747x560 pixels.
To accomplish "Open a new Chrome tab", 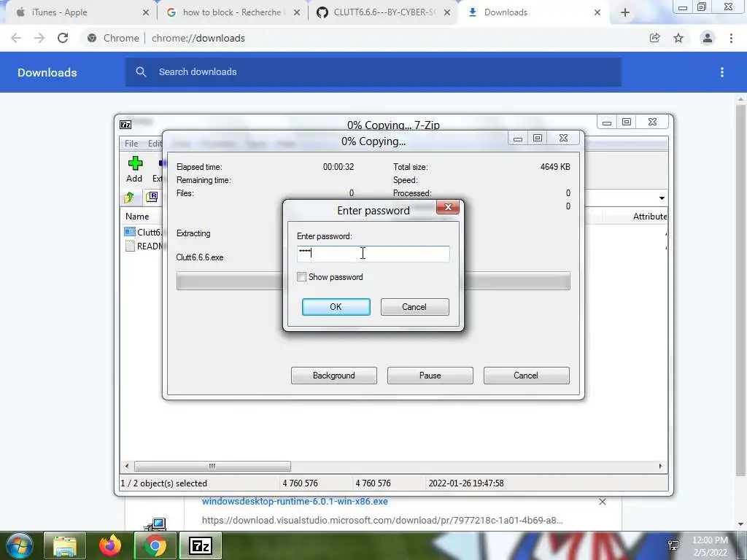I will (x=625, y=13).
